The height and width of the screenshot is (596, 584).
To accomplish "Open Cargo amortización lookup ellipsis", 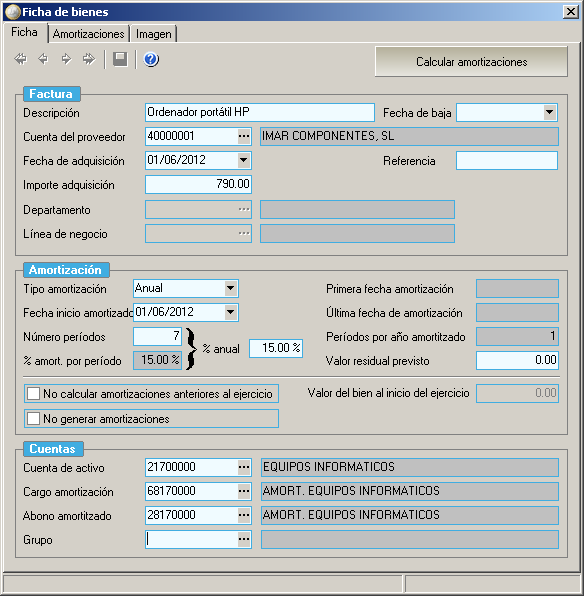I will (244, 491).
